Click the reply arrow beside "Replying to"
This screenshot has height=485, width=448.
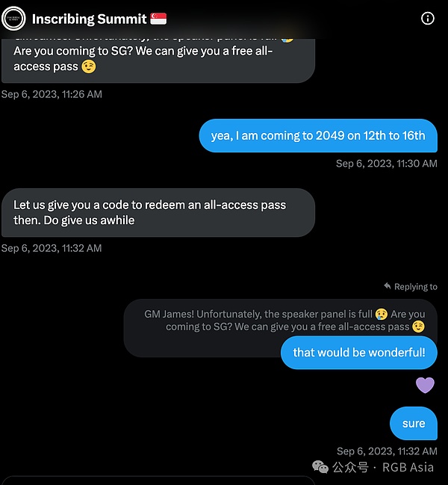387,286
